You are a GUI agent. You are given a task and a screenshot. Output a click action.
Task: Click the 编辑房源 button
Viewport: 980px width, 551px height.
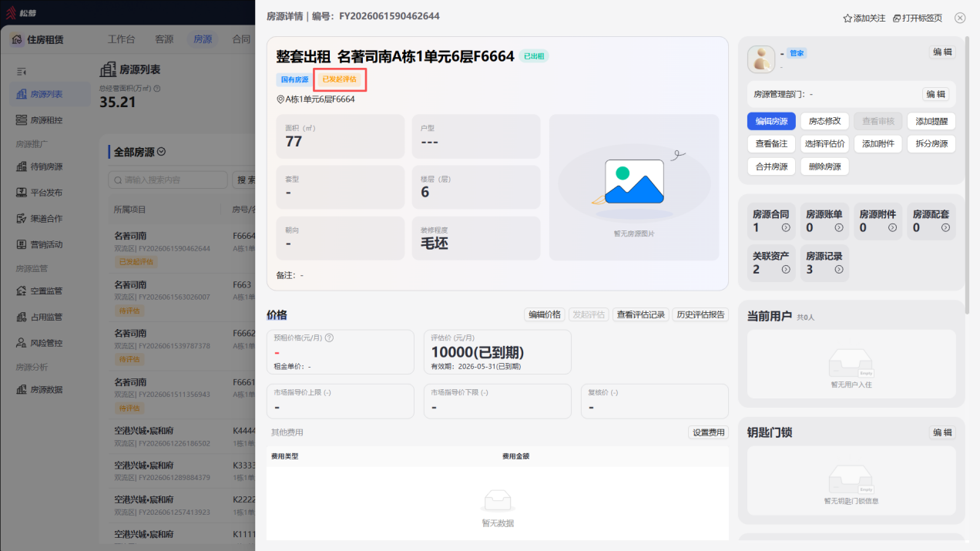pyautogui.click(x=771, y=121)
